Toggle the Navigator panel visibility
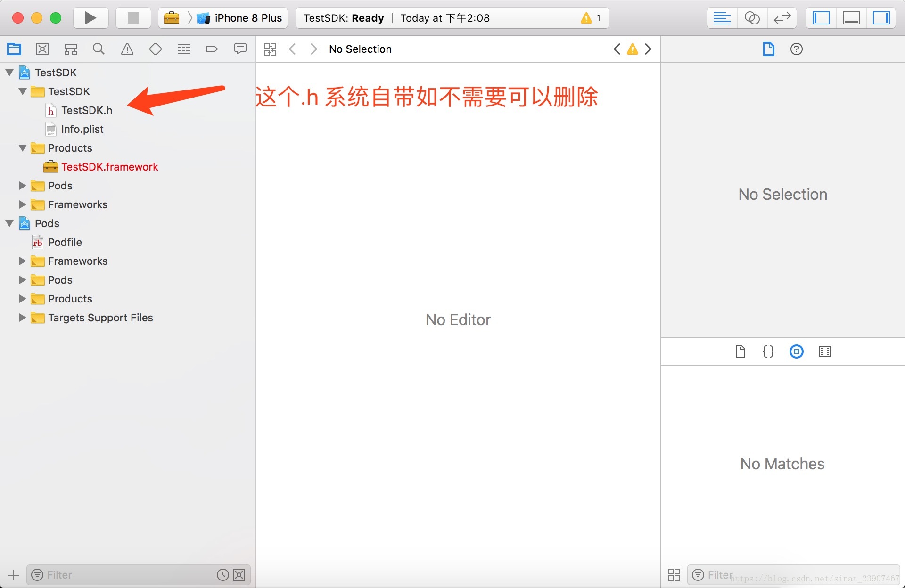905x588 pixels. coord(821,18)
